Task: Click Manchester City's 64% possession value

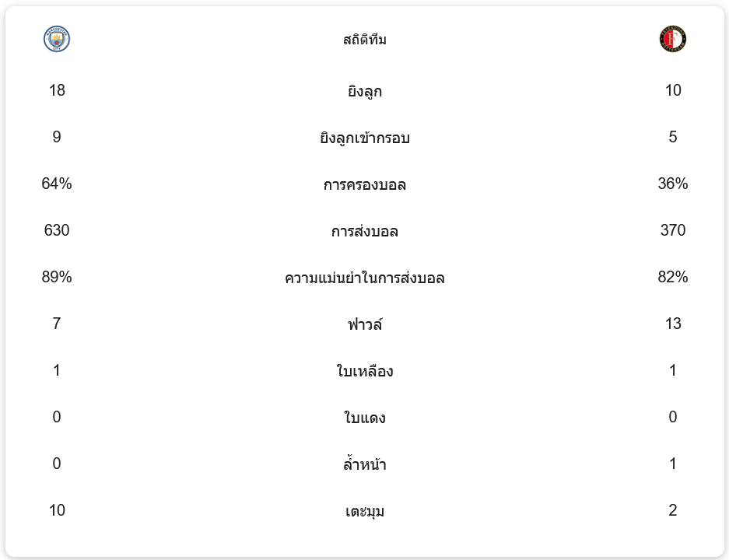Action: tap(57, 184)
